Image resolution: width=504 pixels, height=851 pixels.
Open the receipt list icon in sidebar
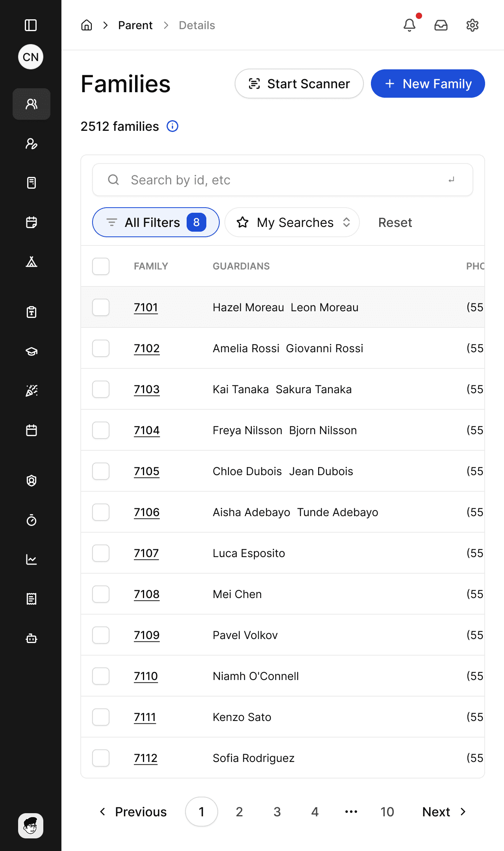(31, 599)
